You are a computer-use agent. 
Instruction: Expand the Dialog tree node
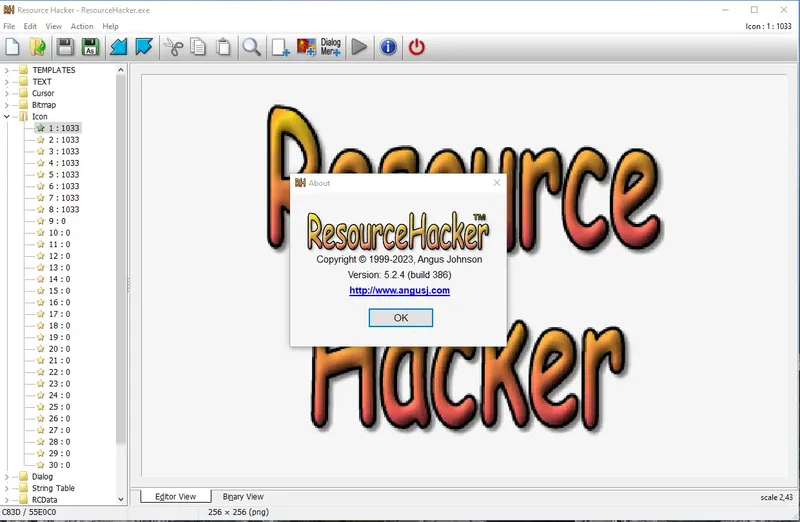pos(7,477)
